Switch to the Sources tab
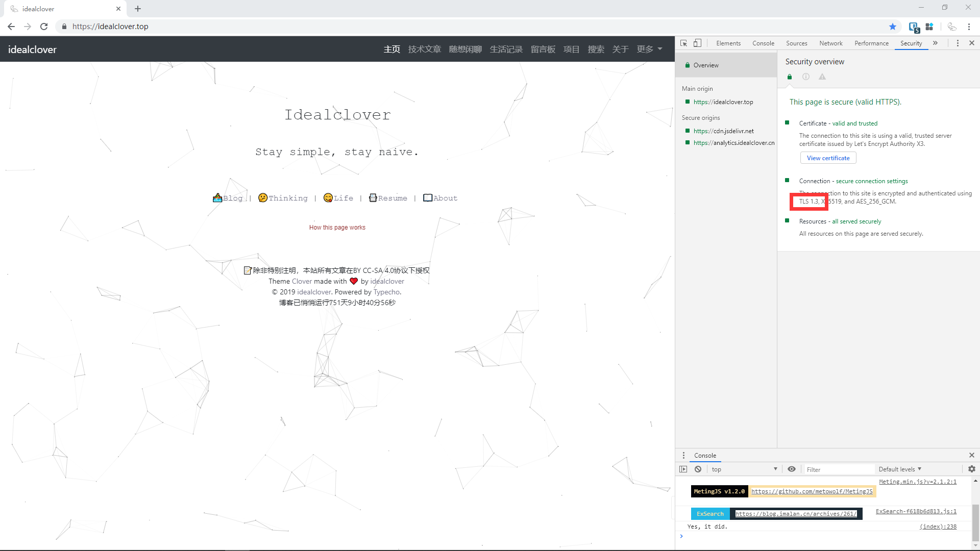The height and width of the screenshot is (551, 980). tap(796, 43)
